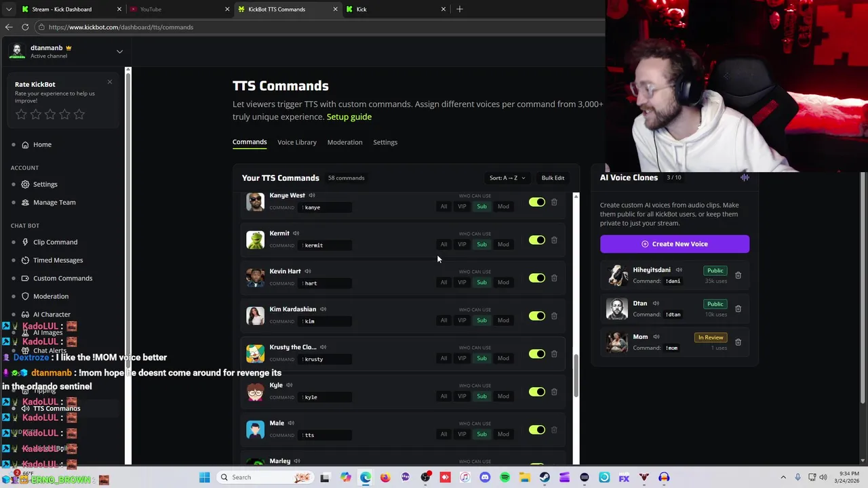Delete the Kevin Hart command trash icon
This screenshot has width=868, height=488.
click(x=554, y=278)
